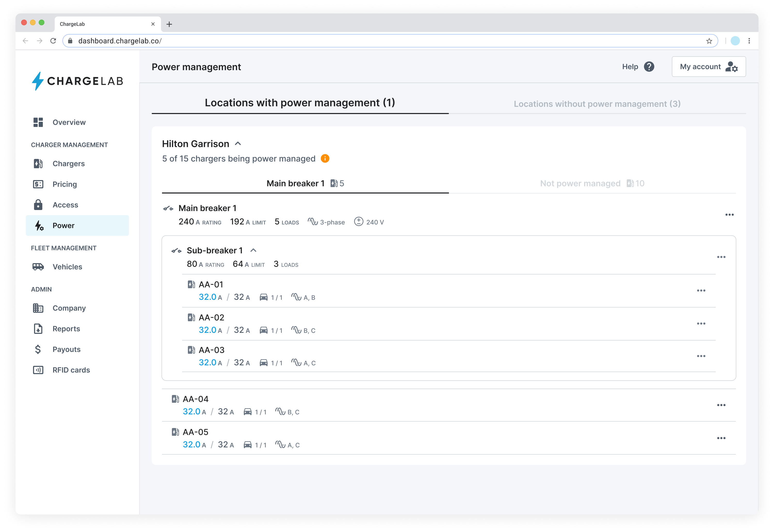Image resolution: width=774 pixels, height=532 pixels.
Task: Select Power in the sidebar
Action: click(x=77, y=226)
